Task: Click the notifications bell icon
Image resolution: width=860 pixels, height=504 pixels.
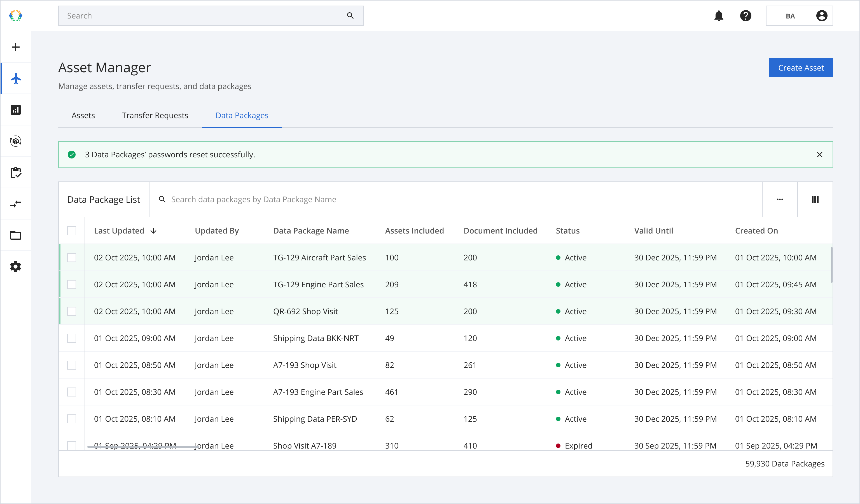Action: pyautogui.click(x=719, y=16)
